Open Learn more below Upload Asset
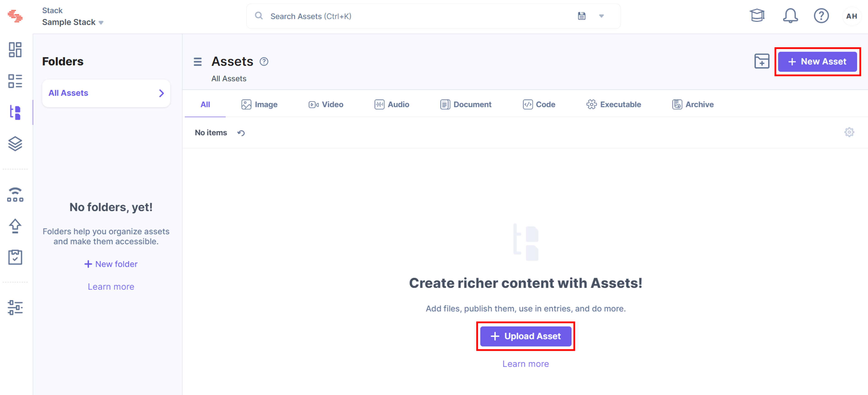 click(x=525, y=364)
